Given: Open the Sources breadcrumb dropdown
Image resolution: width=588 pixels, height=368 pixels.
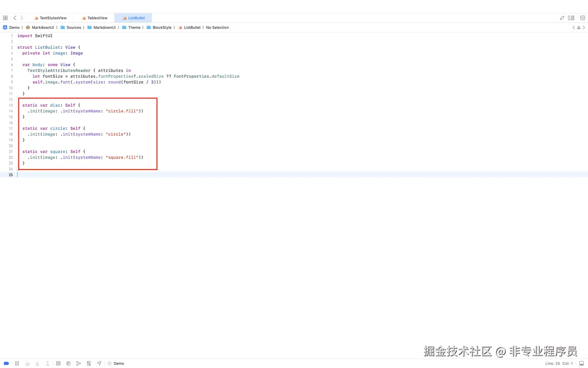Looking at the screenshot, I should click(73, 28).
